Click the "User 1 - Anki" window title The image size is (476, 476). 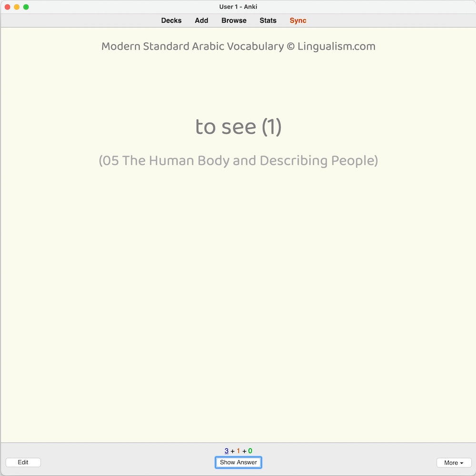point(238,7)
